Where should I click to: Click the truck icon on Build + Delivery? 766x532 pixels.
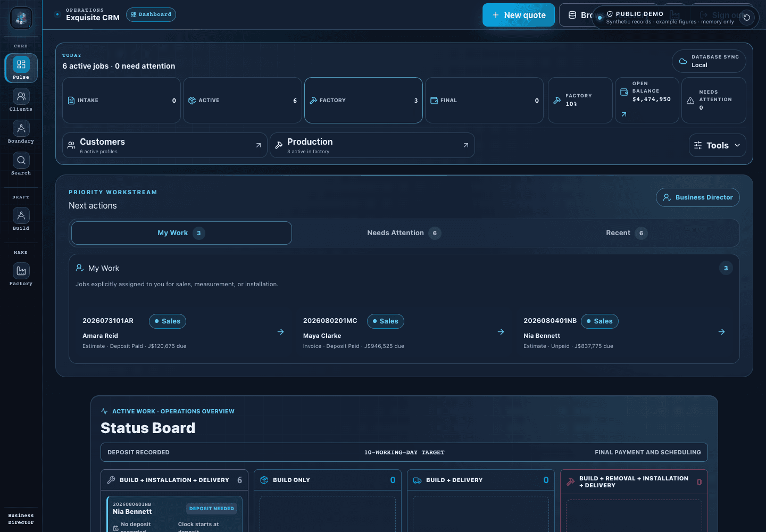418,480
